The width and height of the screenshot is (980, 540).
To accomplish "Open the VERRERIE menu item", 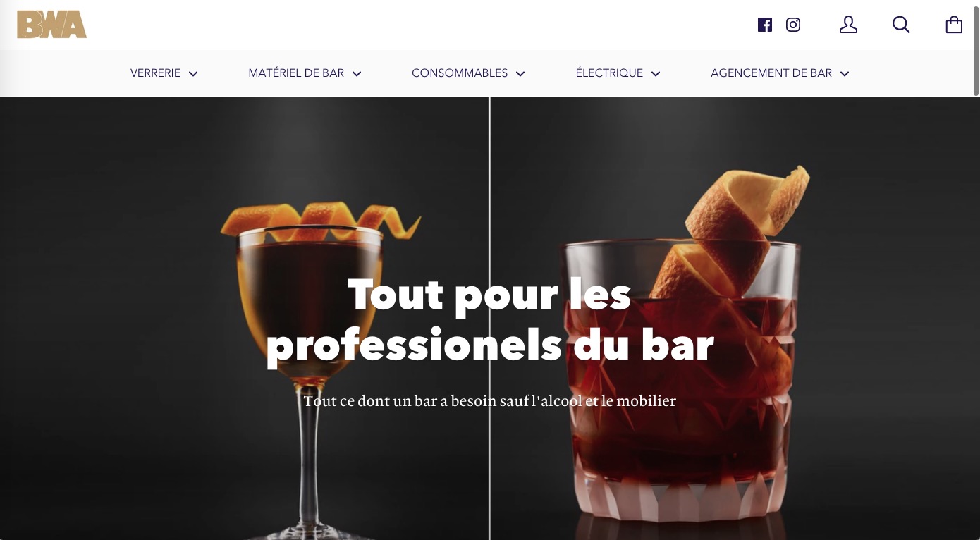I will (155, 73).
